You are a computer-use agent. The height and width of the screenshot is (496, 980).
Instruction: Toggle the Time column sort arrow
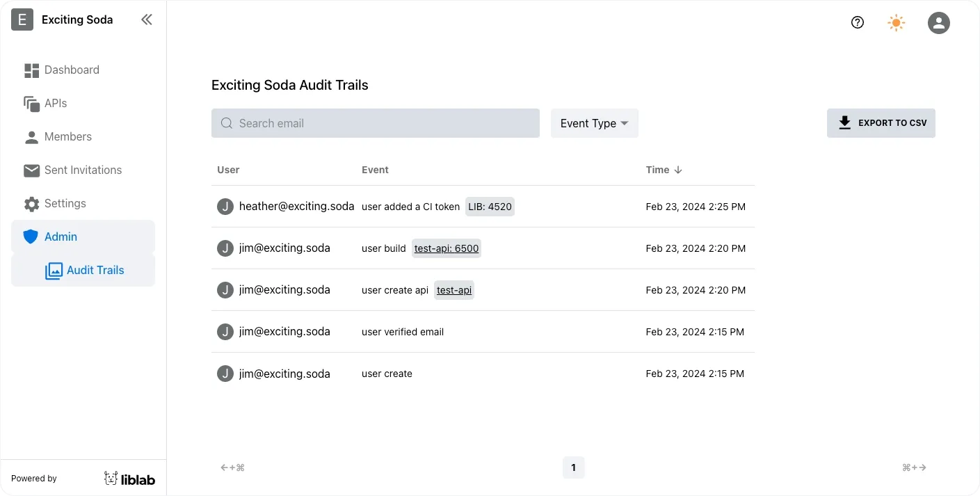pos(677,169)
